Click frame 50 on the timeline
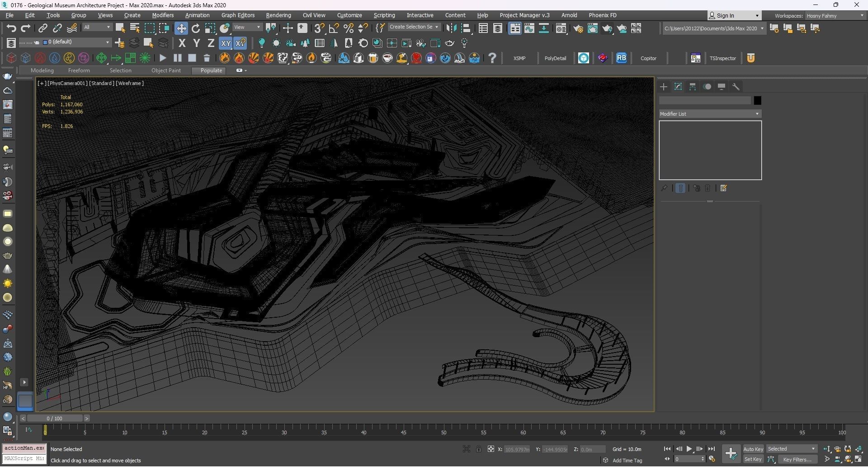Screen dimensions: 868x470 (443, 432)
